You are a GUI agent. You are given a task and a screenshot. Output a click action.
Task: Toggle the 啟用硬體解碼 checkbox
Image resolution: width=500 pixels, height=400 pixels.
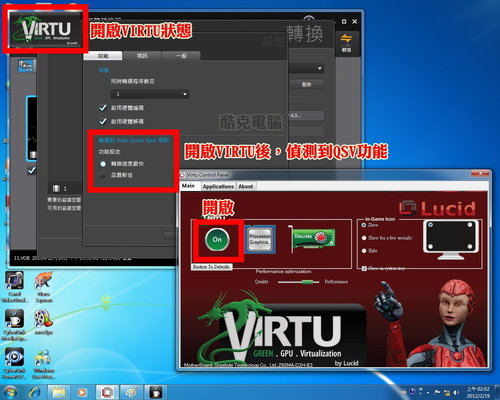tap(103, 121)
